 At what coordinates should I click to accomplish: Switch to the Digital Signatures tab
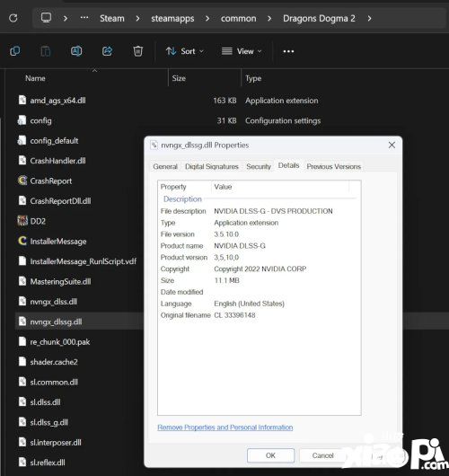[212, 166]
